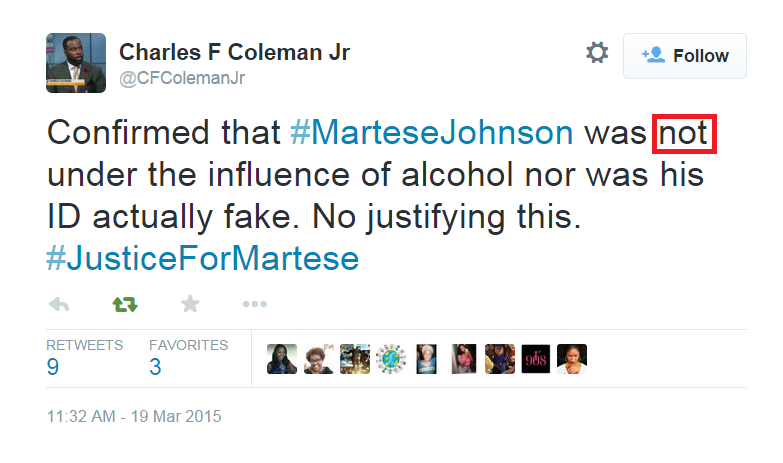Click the highlighted word 'not' in the tweet
The height and width of the screenshot is (463, 783).
[x=685, y=134]
